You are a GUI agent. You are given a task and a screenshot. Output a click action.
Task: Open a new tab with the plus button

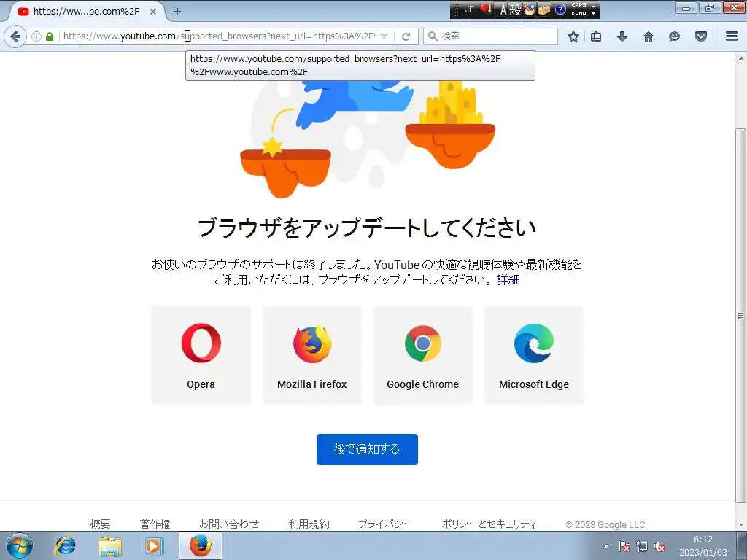(x=177, y=12)
